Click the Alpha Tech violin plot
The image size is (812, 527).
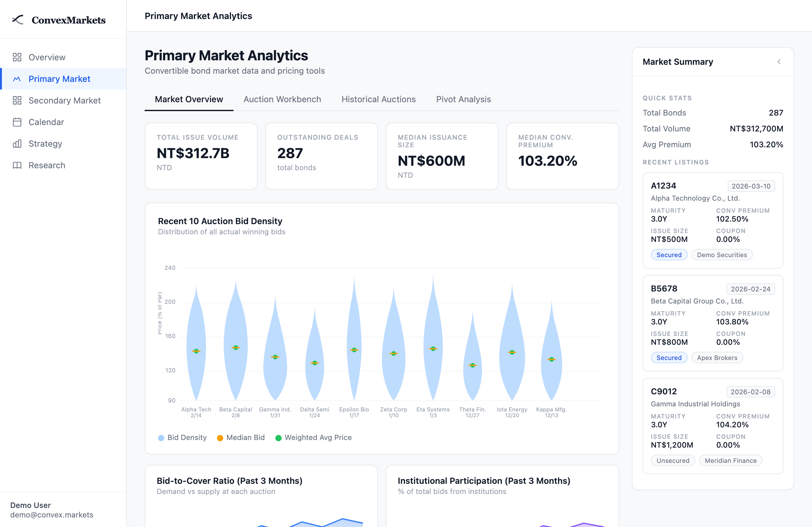click(196, 342)
